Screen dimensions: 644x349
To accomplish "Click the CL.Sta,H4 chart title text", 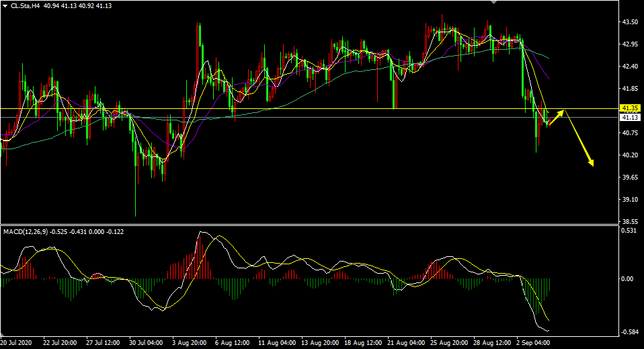I will (x=25, y=6).
